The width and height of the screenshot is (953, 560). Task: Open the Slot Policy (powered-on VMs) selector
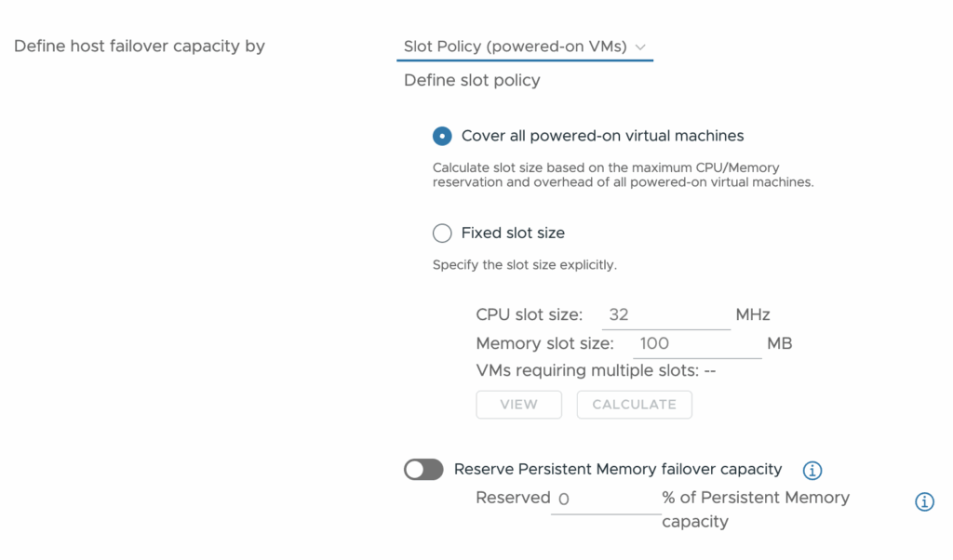[525, 47]
